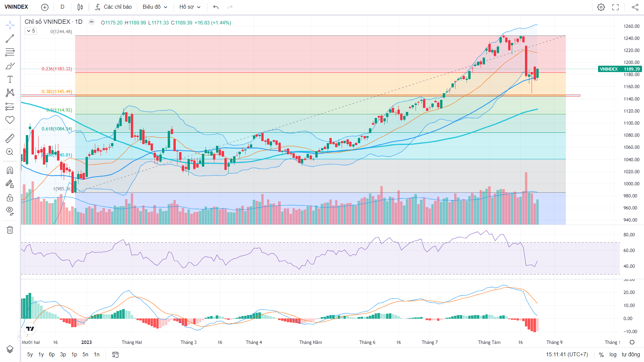Hide all drawings with eye icon
The width and height of the screenshot is (644, 362).
(10, 211)
